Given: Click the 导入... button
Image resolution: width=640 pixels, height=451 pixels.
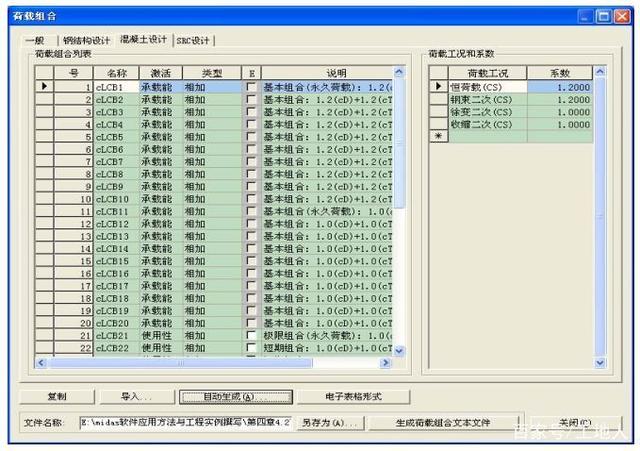Looking at the screenshot, I should pyautogui.click(x=136, y=396).
